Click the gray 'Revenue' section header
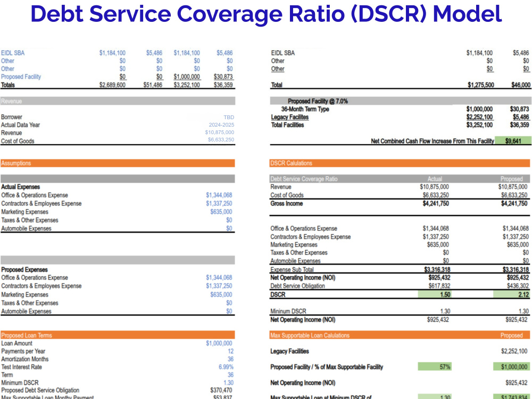Viewport: 532px width, 399px height. point(118,101)
